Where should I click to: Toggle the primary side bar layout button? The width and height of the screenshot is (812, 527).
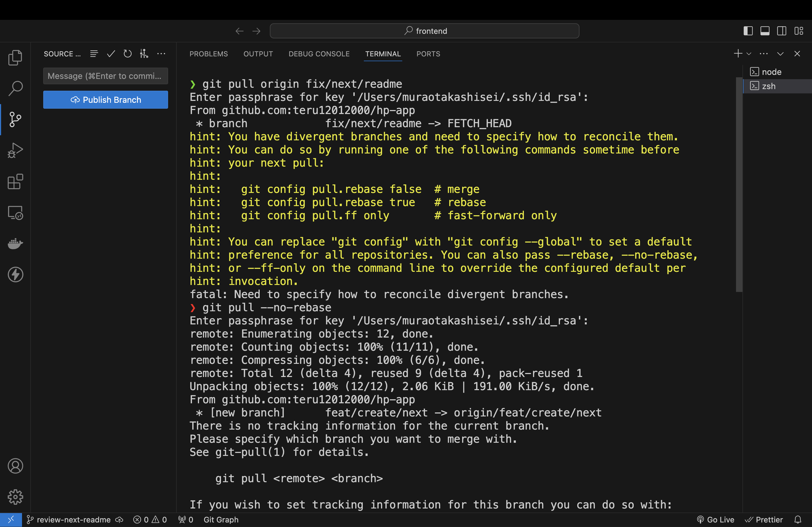pos(748,31)
